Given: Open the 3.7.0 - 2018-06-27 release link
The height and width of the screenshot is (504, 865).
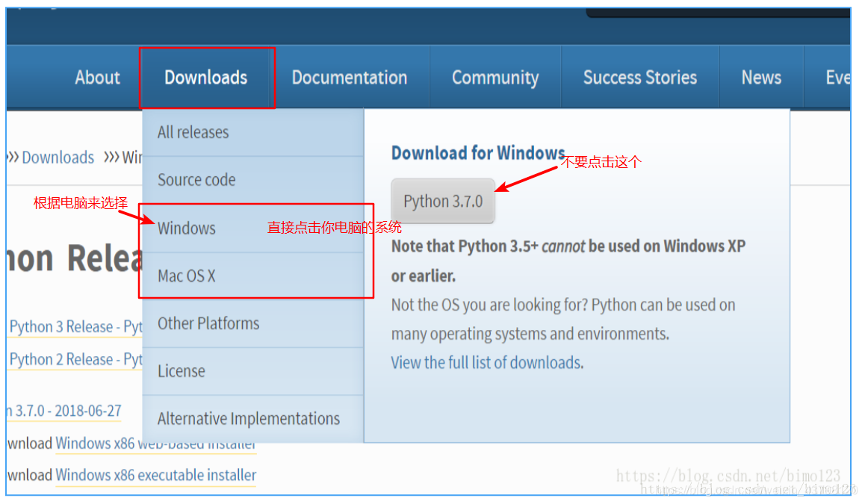Looking at the screenshot, I should (64, 411).
